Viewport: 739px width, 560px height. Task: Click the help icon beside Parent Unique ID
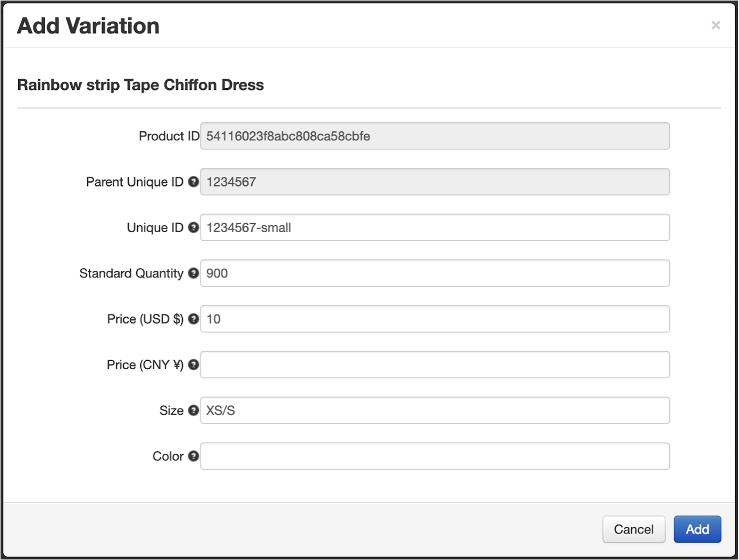click(194, 182)
